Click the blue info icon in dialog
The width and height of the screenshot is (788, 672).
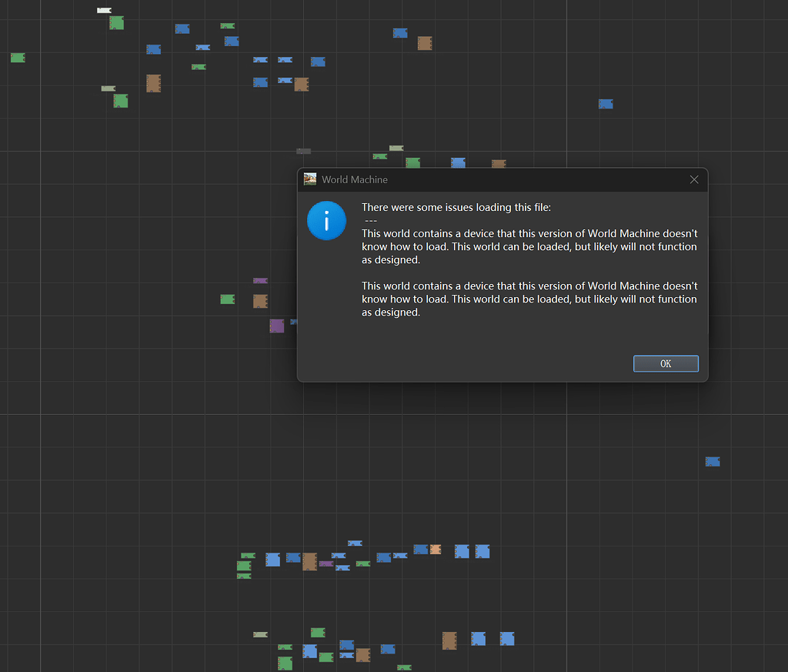click(326, 221)
